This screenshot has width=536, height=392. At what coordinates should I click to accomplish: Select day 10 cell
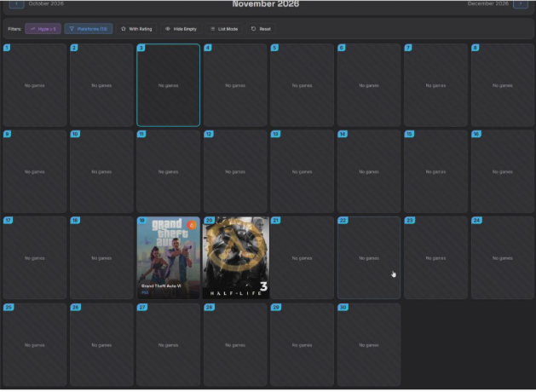pyautogui.click(x=101, y=171)
